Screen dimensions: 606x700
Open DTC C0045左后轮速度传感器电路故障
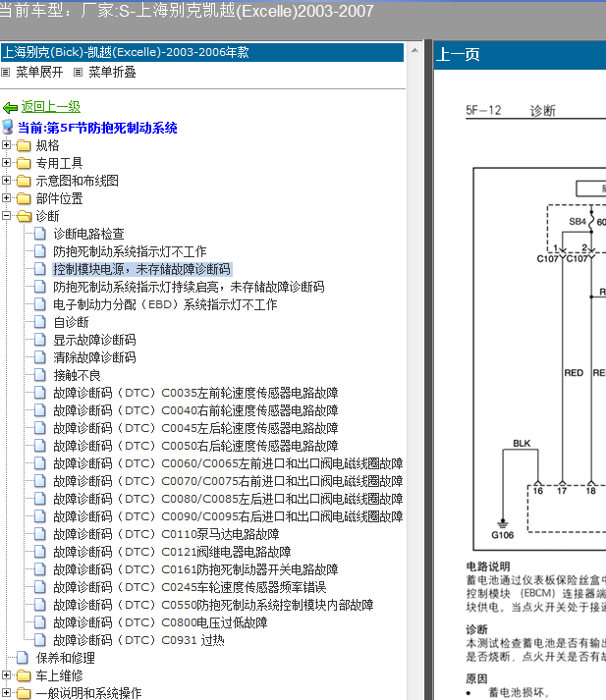point(195,429)
